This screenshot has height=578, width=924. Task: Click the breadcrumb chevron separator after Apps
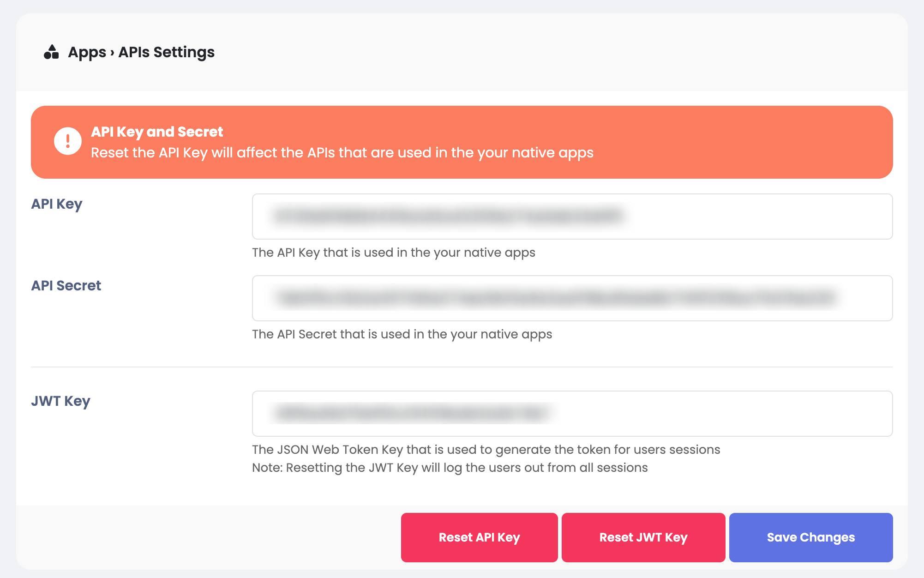pyautogui.click(x=112, y=53)
